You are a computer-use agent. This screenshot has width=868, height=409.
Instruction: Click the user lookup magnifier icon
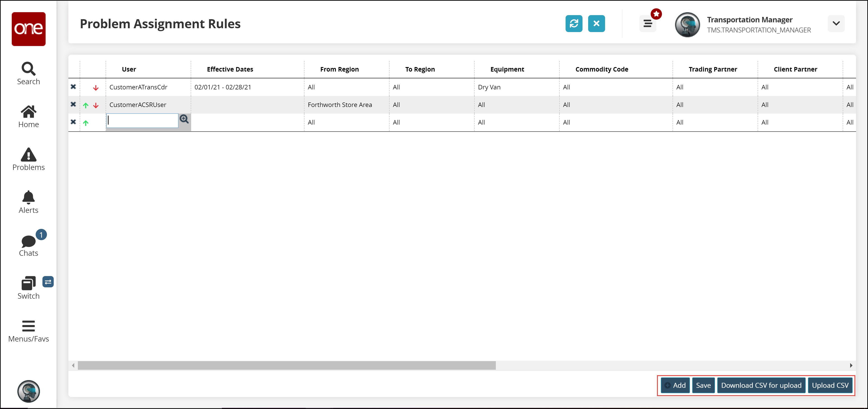coord(184,119)
